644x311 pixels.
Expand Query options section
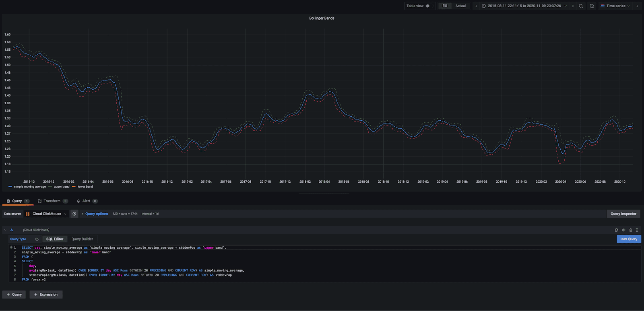point(96,214)
